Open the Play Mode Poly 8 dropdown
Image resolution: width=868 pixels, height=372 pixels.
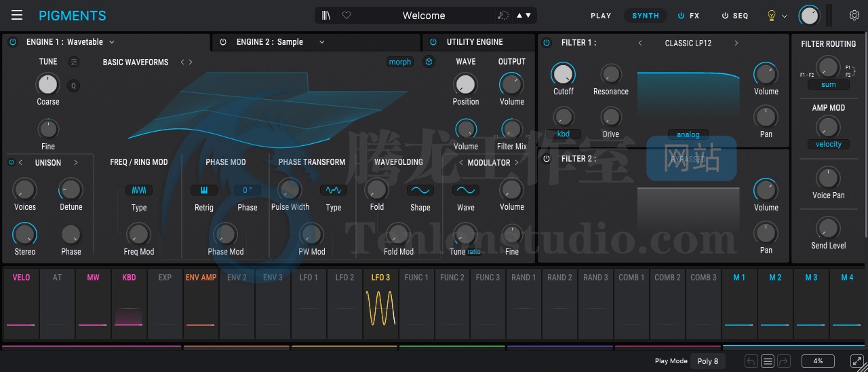point(708,361)
